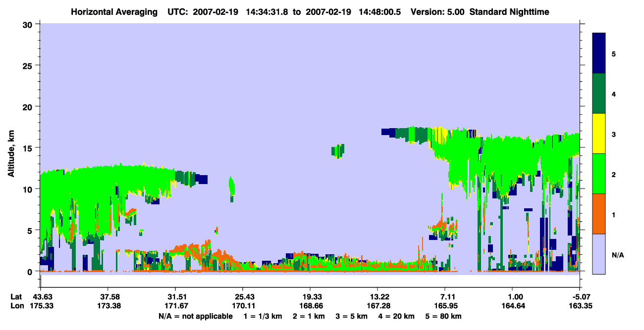644x330 pixels.
Task: Click the y-axis tick label 15
Action: tap(29, 148)
